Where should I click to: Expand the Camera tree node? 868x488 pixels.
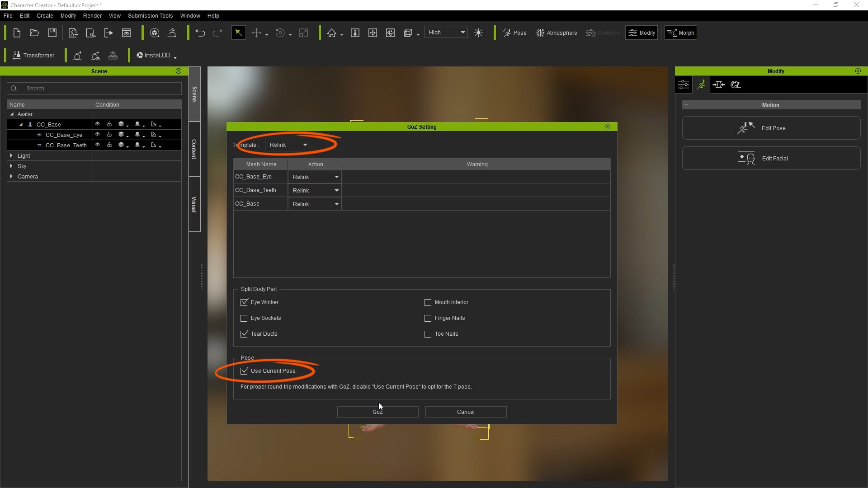coord(11,176)
